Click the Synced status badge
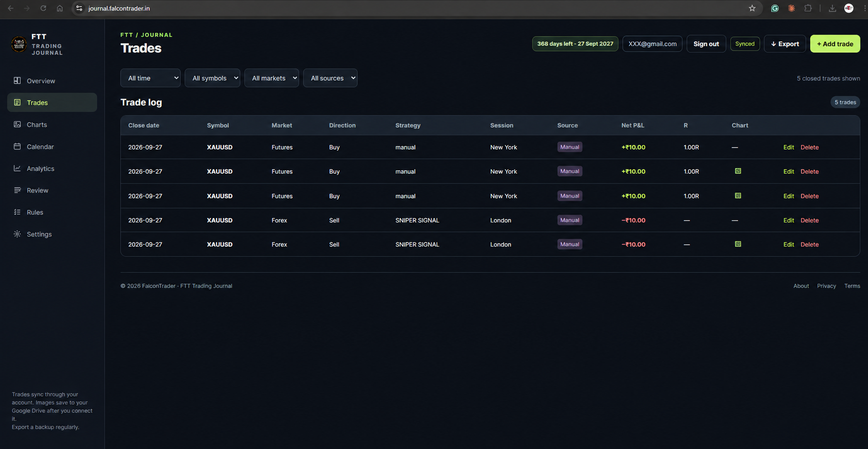868x449 pixels. pos(745,44)
